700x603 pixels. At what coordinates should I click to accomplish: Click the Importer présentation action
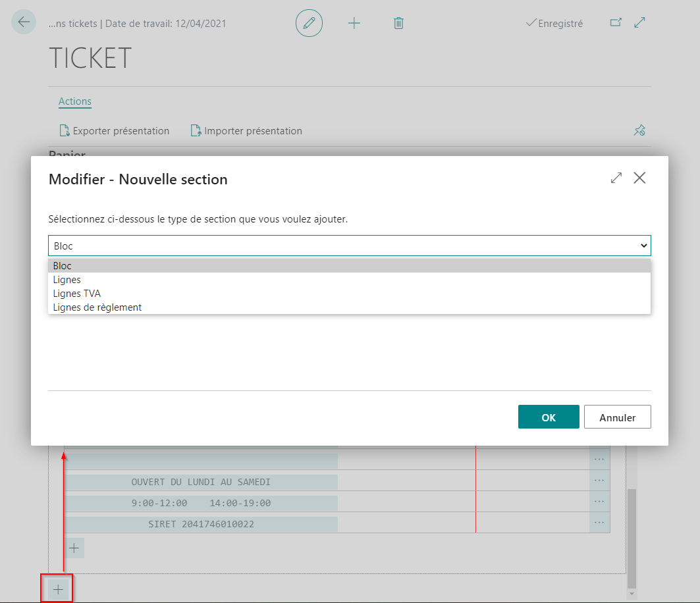(x=246, y=131)
